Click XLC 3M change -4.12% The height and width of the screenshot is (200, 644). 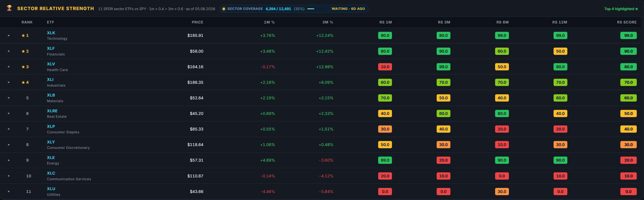tap(326, 176)
